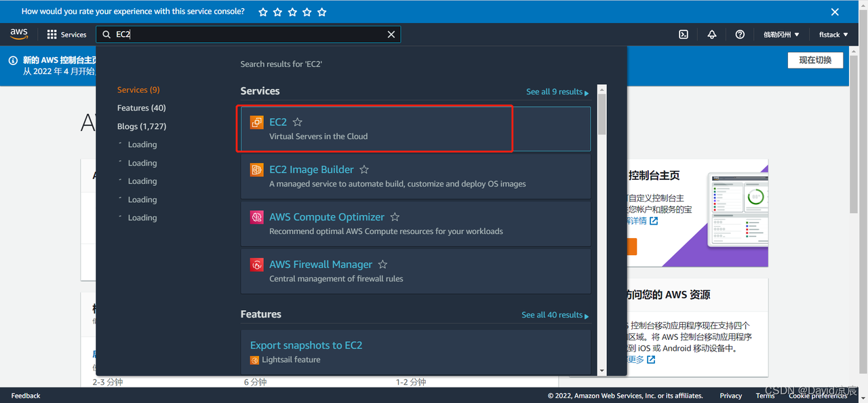This screenshot has height=403, width=868.
Task: Open the Services grid menu
Action: (66, 35)
